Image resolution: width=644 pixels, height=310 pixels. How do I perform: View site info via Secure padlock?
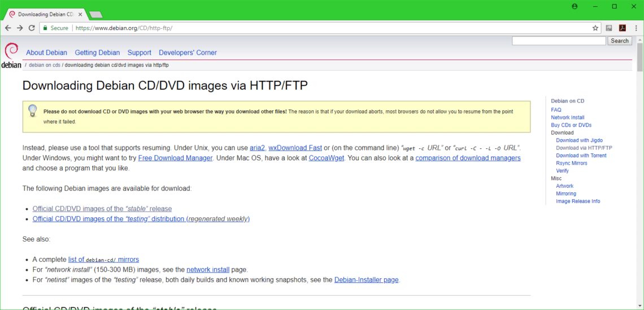click(55, 28)
